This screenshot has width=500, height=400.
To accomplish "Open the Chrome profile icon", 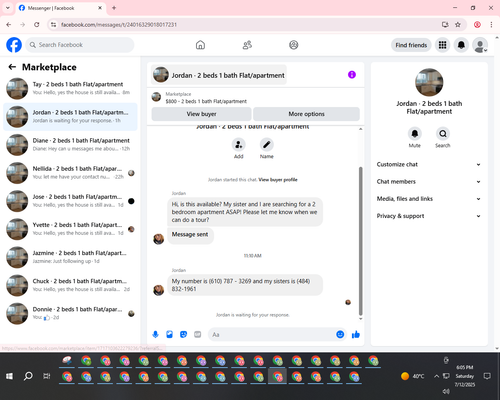I will point(477,25).
